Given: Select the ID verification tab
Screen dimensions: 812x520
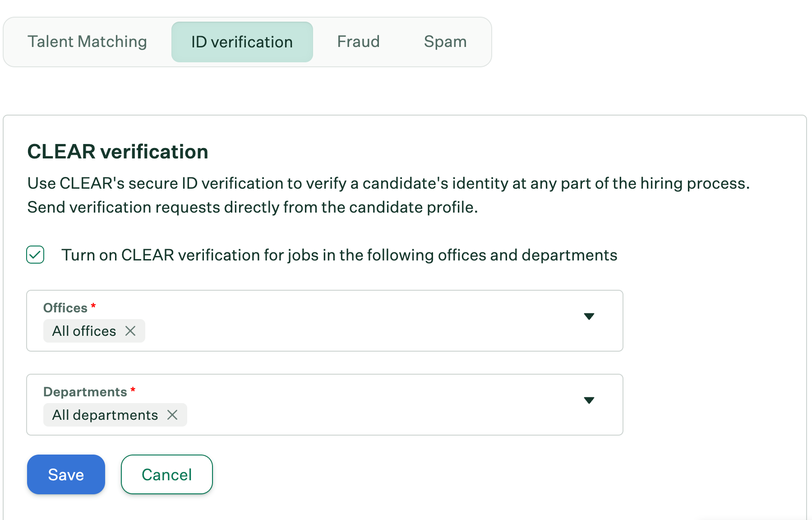Looking at the screenshot, I should [x=242, y=42].
